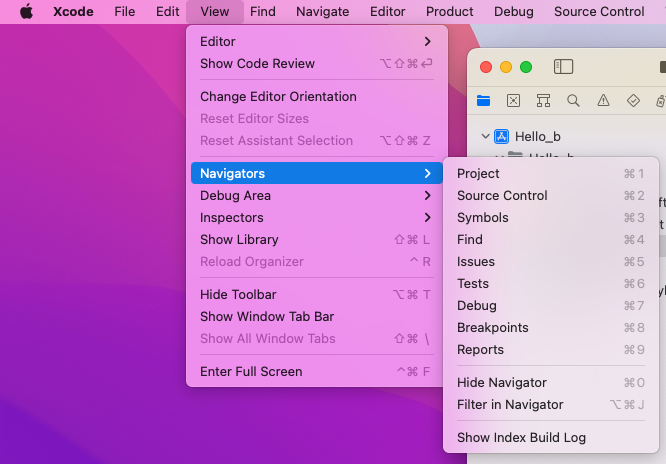This screenshot has height=464, width=666.
Task: Open the Navigate menu
Action: [x=322, y=11]
